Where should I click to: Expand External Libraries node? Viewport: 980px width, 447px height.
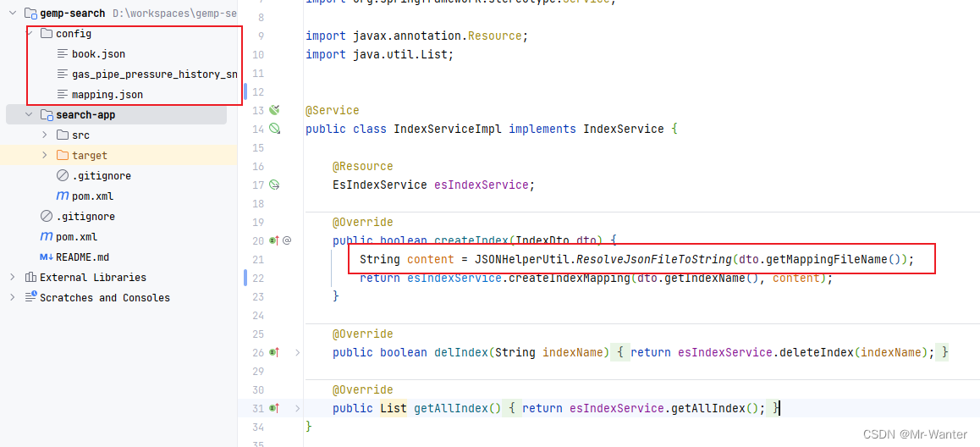[13, 277]
